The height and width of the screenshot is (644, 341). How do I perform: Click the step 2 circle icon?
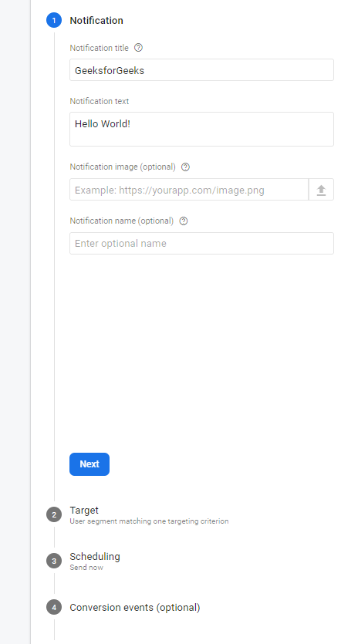[x=54, y=514]
